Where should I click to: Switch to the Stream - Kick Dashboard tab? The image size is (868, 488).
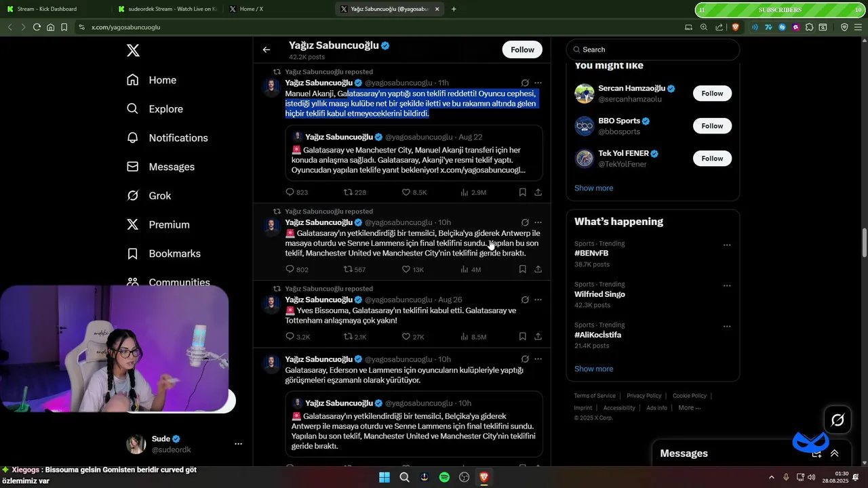(x=53, y=9)
